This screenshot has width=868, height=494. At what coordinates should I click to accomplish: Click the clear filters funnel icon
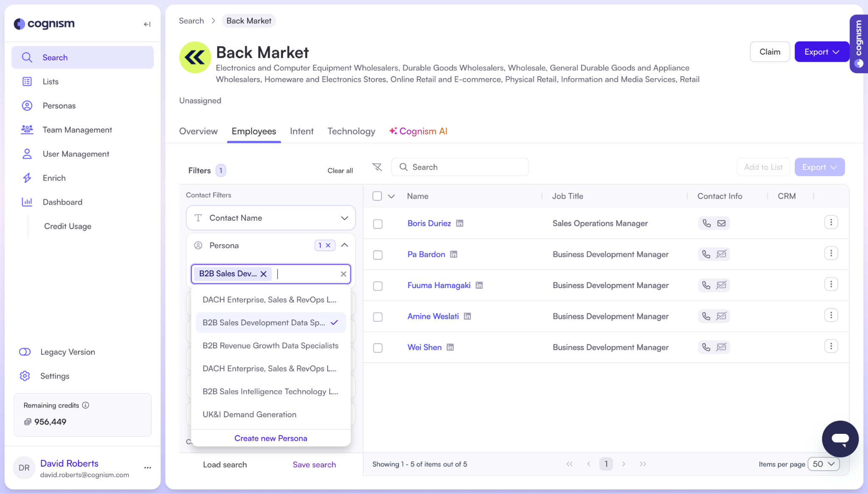(x=377, y=167)
